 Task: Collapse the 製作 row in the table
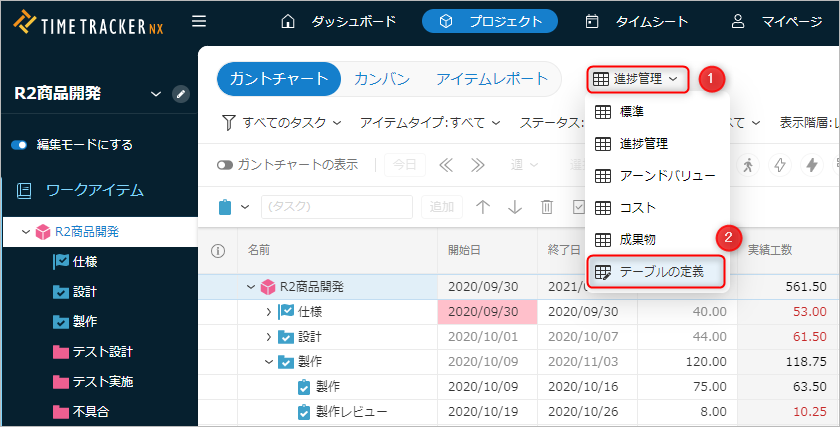click(x=268, y=361)
